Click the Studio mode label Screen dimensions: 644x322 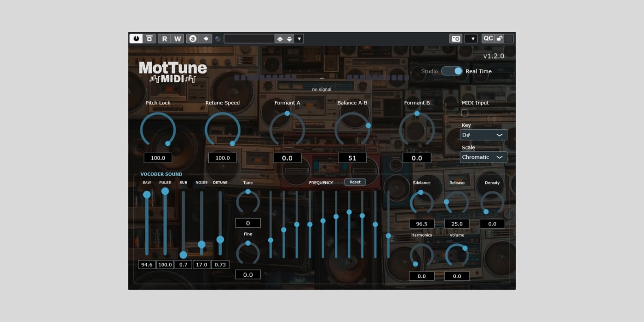point(430,71)
